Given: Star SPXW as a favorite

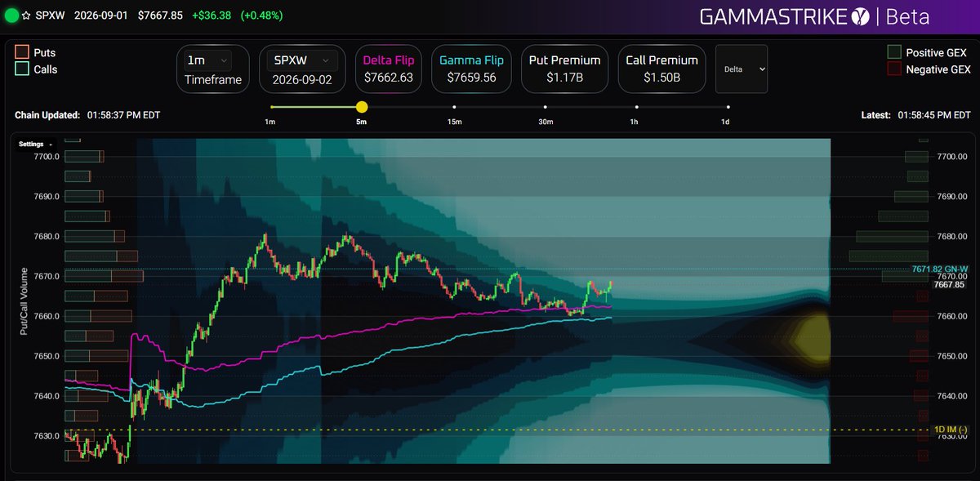Looking at the screenshot, I should (27, 15).
